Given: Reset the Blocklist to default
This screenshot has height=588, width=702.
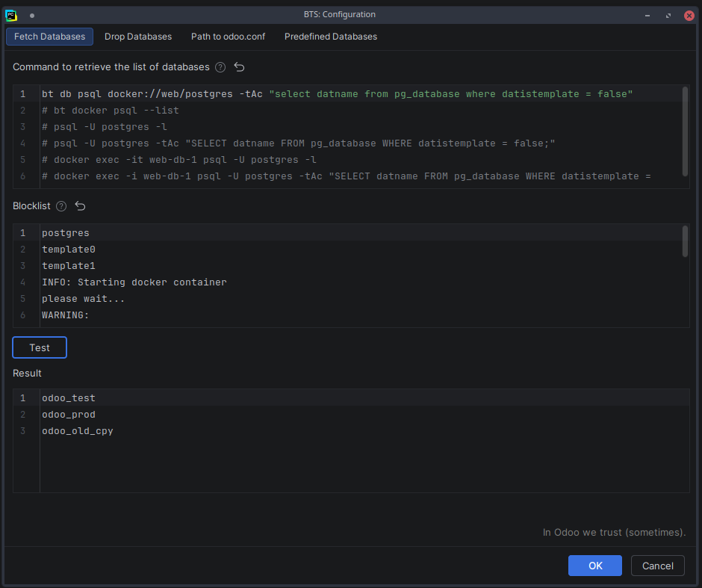Looking at the screenshot, I should pyautogui.click(x=80, y=206).
